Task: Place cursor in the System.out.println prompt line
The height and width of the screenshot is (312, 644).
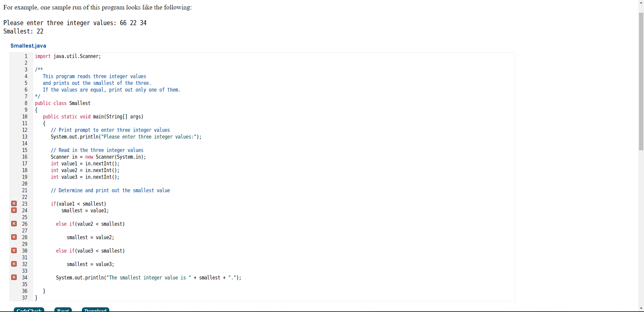Action: tap(126, 137)
